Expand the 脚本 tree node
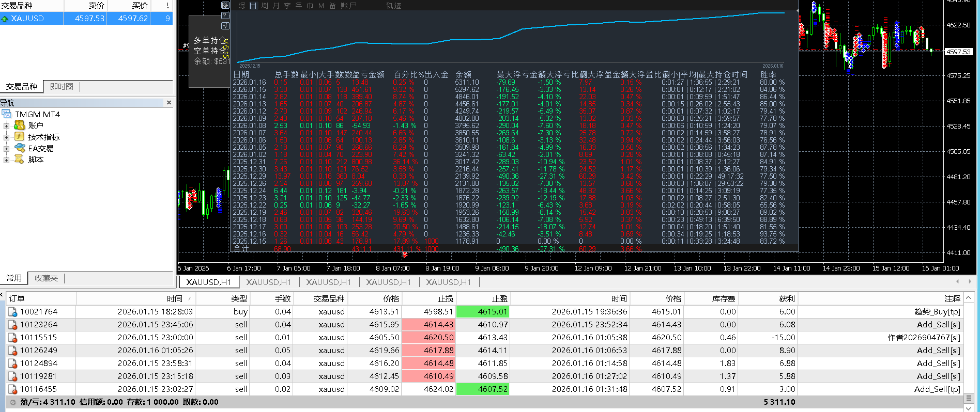The image size is (980, 412). pos(6,160)
